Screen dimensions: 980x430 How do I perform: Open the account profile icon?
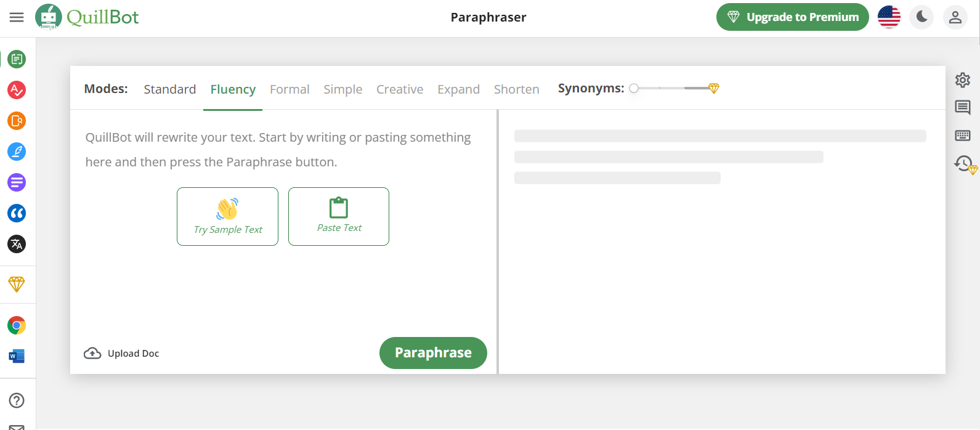tap(955, 17)
